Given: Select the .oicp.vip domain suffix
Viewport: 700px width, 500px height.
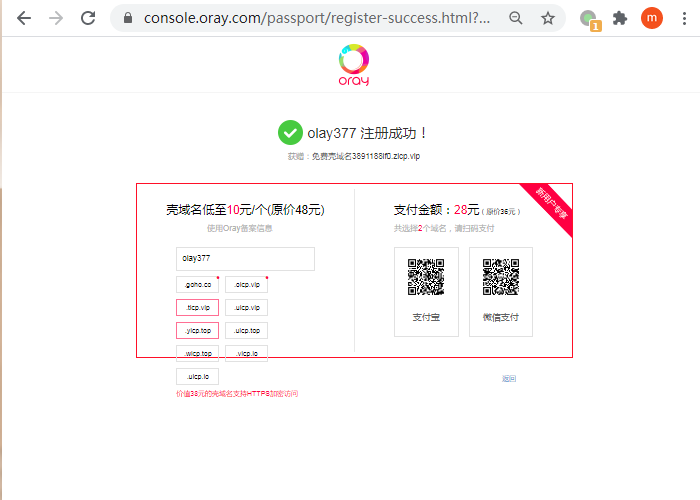Looking at the screenshot, I should [x=246, y=284].
